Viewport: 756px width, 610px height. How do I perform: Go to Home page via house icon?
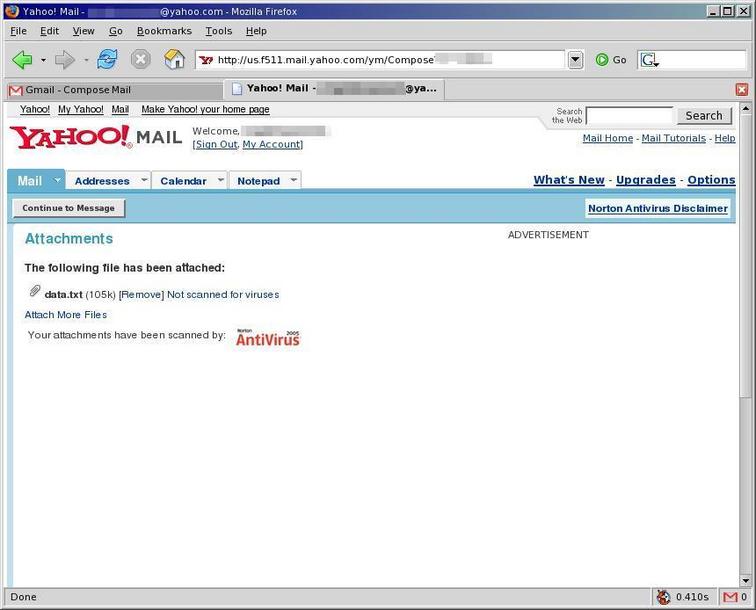[x=175, y=60]
